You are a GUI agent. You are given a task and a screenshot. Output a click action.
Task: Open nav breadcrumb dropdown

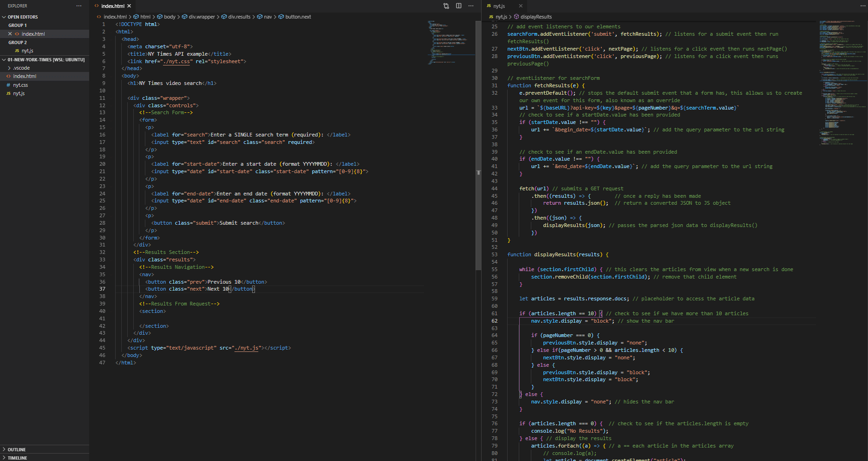268,17
